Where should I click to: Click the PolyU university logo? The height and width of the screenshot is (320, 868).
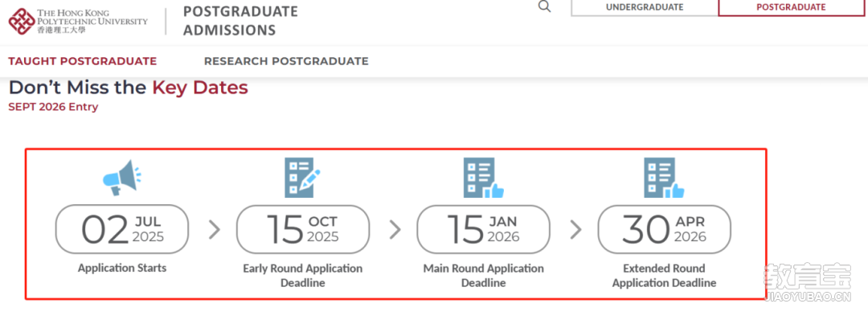click(x=78, y=22)
